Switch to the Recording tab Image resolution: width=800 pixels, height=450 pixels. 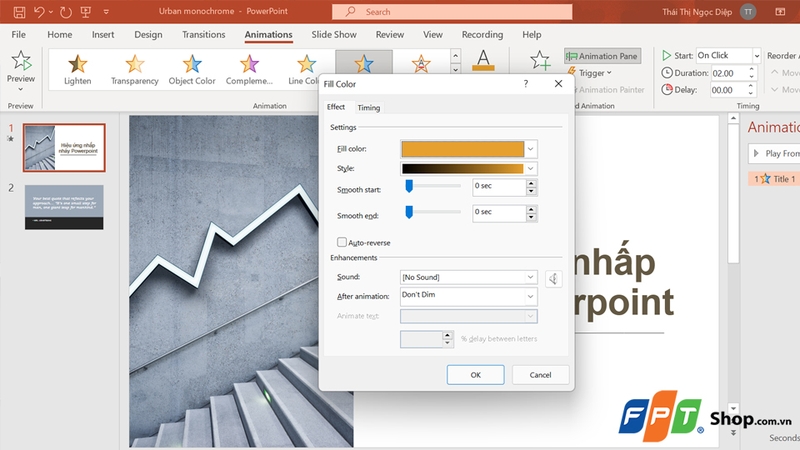click(482, 34)
